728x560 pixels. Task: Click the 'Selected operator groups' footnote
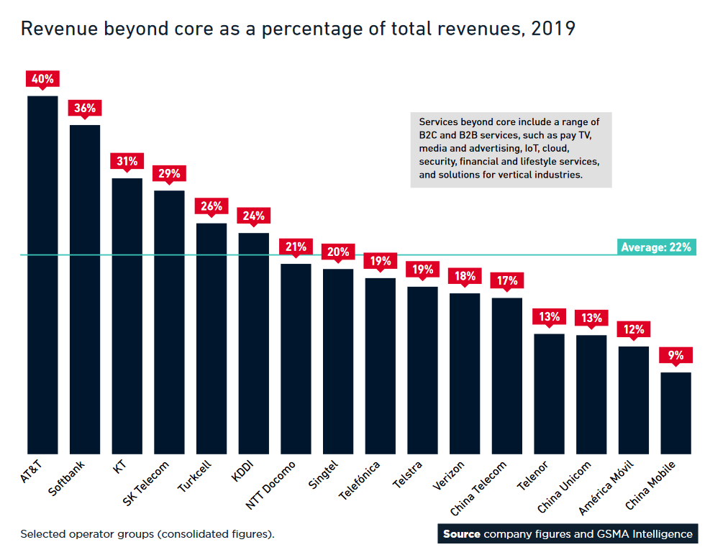147,534
